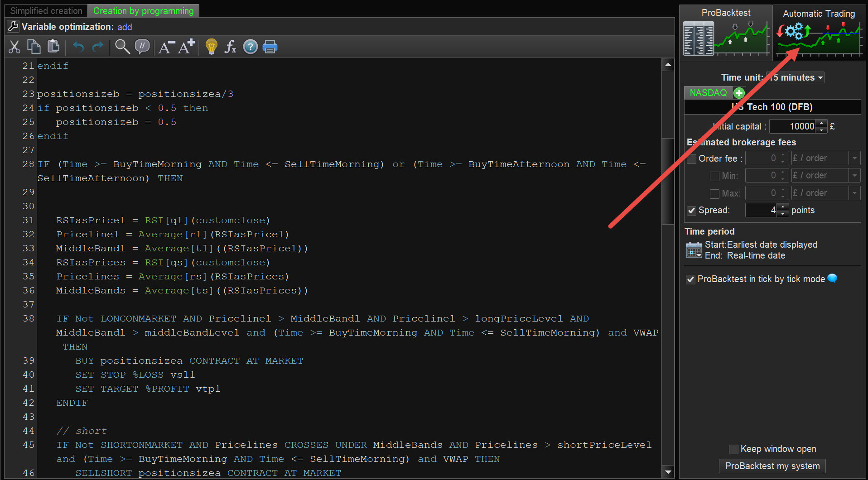Click the Cut scissors icon

click(14, 47)
